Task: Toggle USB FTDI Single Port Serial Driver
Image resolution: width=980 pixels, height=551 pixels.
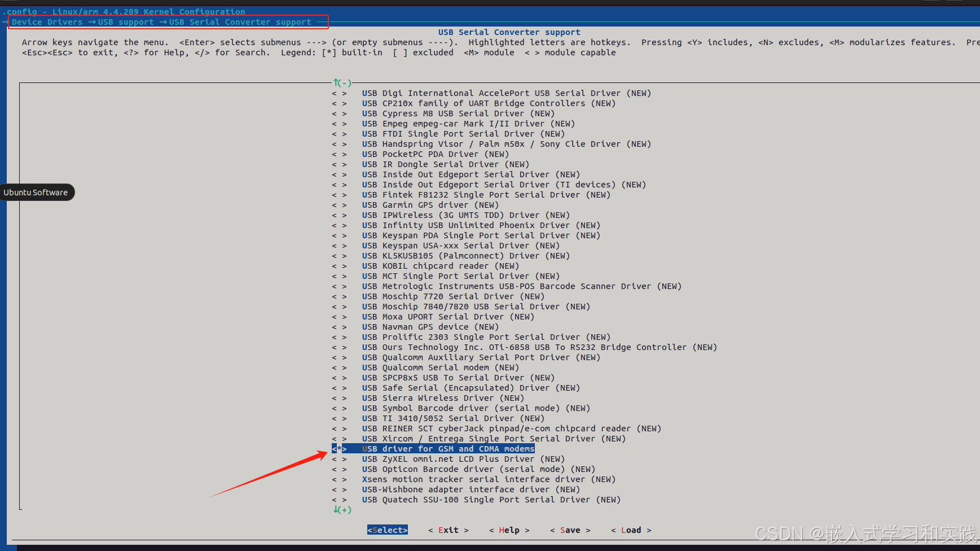Action: pos(449,134)
